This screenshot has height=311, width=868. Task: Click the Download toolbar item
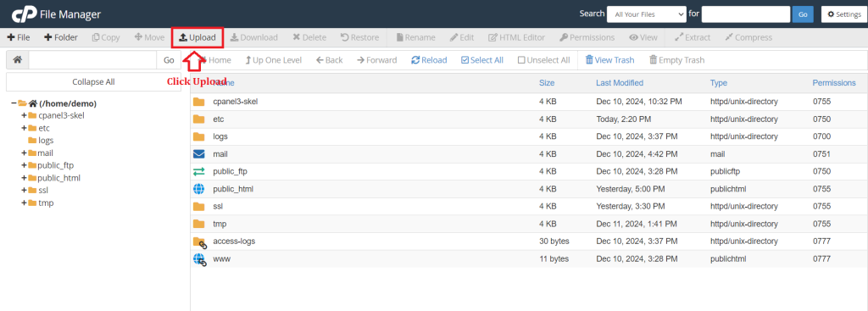pyautogui.click(x=254, y=37)
